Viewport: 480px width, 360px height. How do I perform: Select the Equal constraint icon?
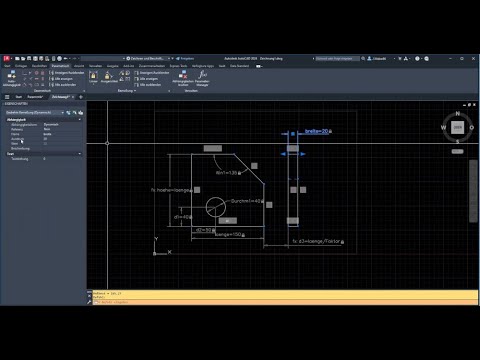coord(42,85)
